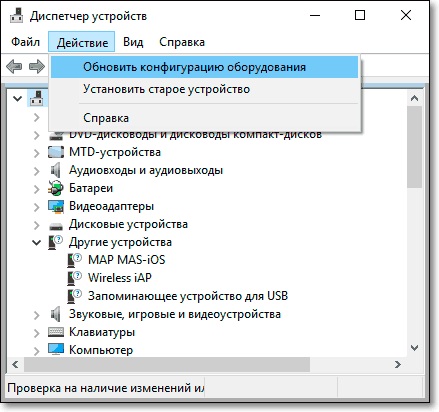
Task: Click the Wireless iAP unknown device icon
Action: [74, 278]
